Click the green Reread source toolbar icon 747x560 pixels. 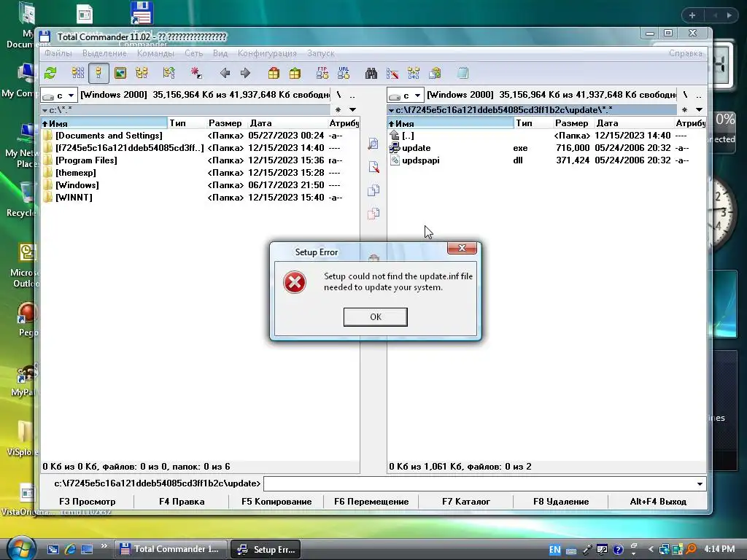pos(50,73)
